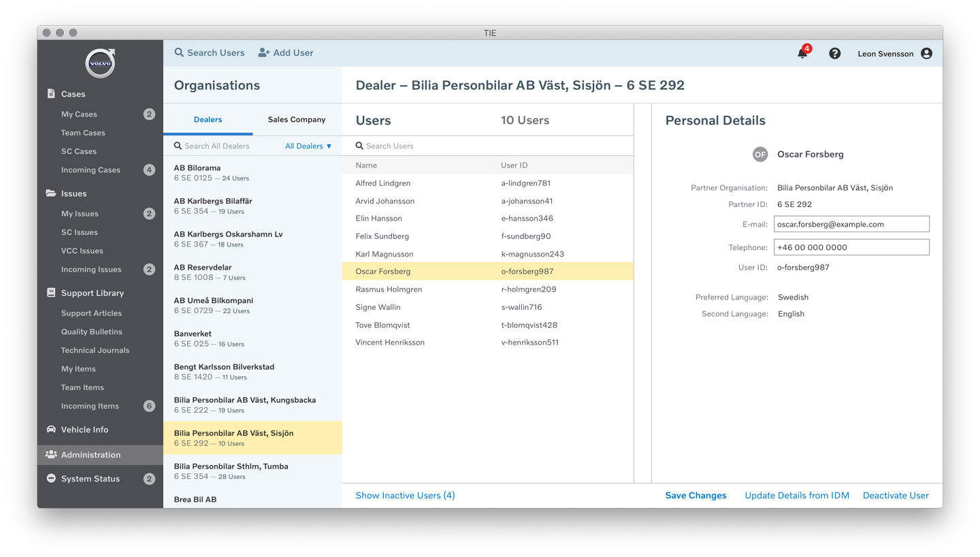Open Support Articles in sidebar

coord(91,313)
